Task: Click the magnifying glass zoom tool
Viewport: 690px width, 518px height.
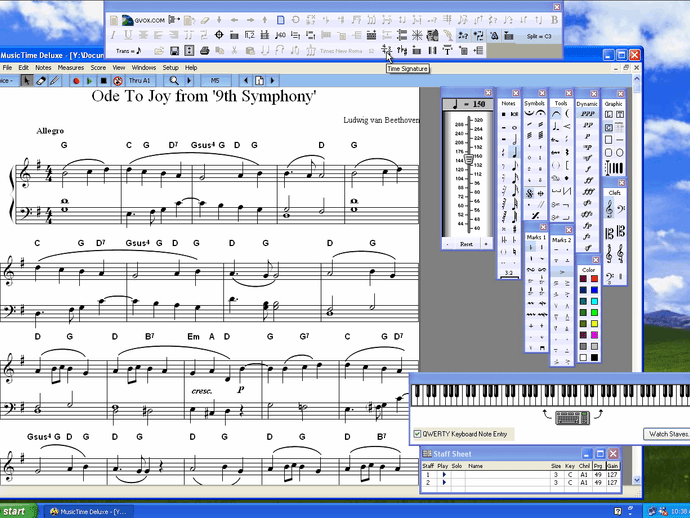Action: (174, 81)
